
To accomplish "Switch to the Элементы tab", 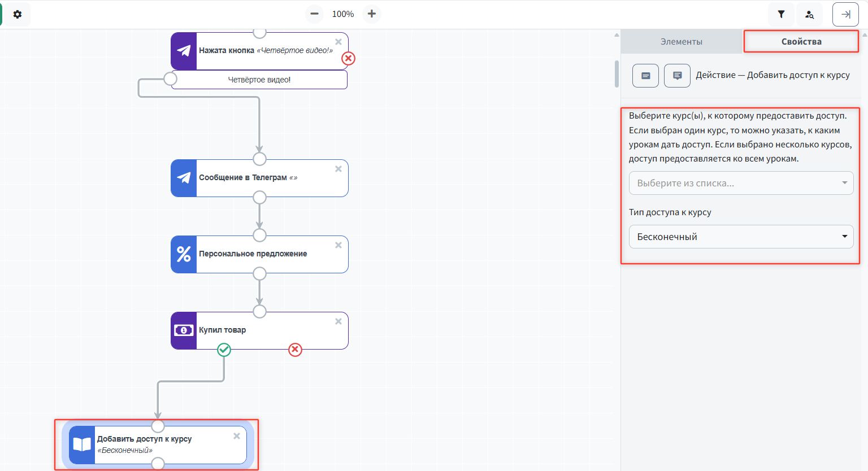I will point(682,42).
